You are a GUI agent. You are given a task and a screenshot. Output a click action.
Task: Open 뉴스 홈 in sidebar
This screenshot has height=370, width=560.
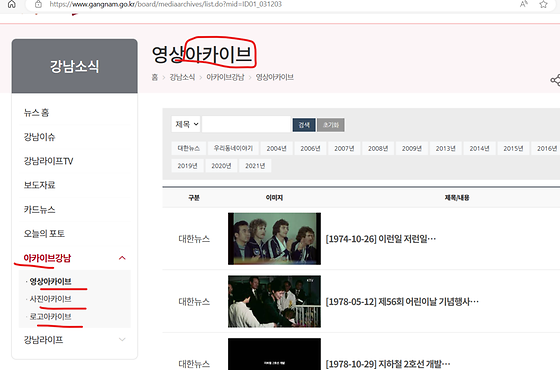36,113
